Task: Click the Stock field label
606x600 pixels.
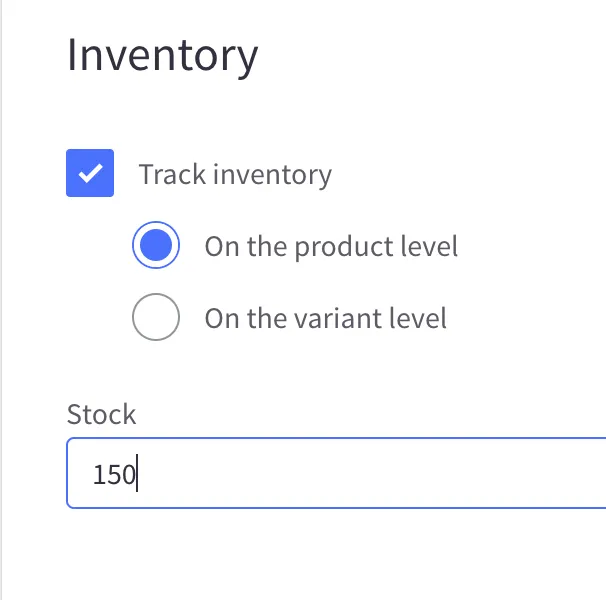Action: tap(101, 414)
